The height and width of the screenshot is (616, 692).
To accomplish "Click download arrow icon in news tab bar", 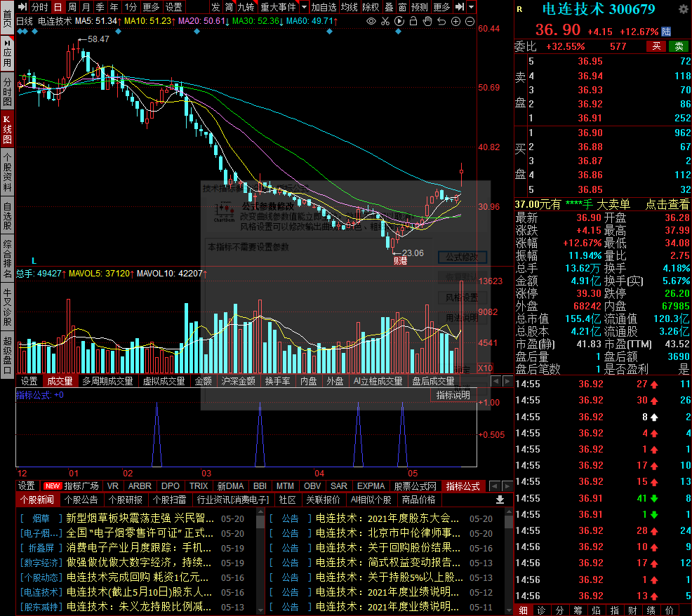I will [x=500, y=500].
